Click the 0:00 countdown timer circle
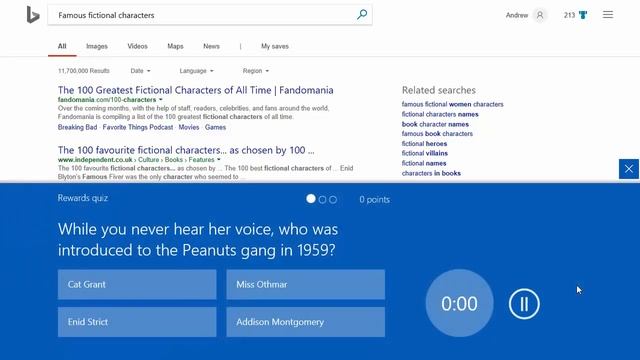The height and width of the screenshot is (360, 640). 459,303
